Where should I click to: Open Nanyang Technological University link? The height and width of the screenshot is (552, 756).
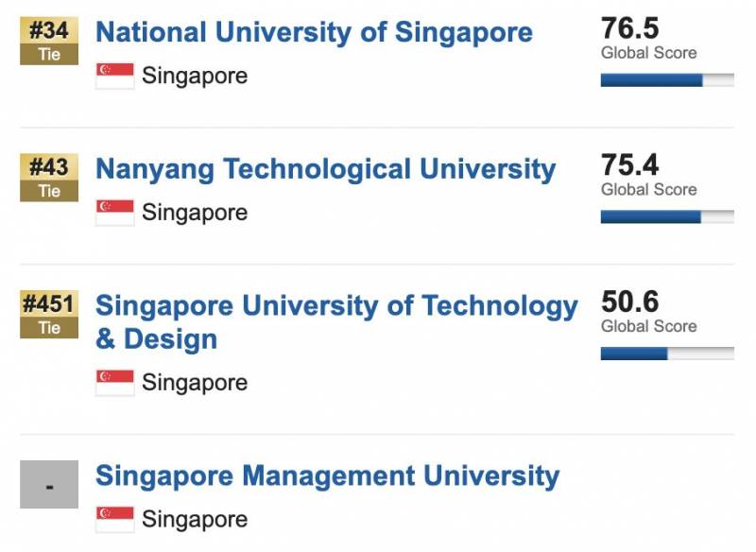pyautogui.click(x=325, y=169)
